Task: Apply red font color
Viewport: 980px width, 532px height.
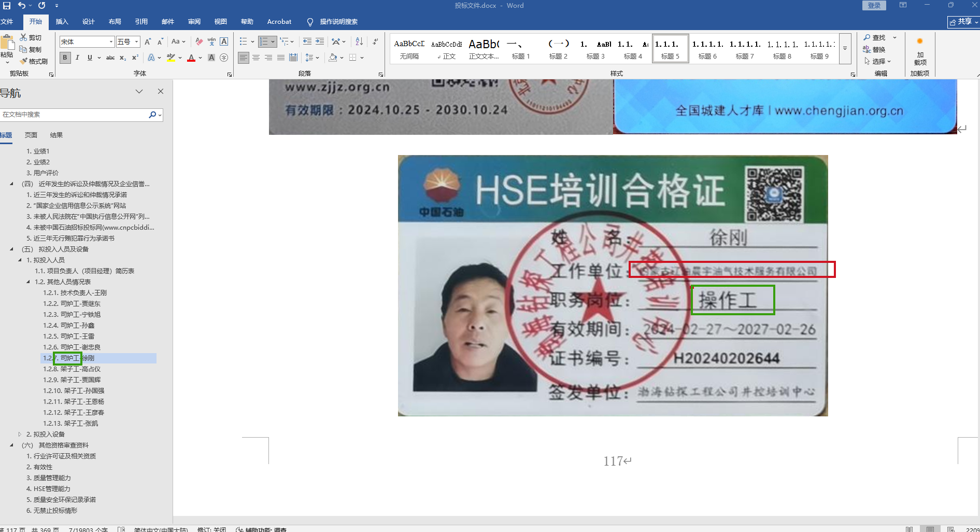Action: pyautogui.click(x=191, y=58)
